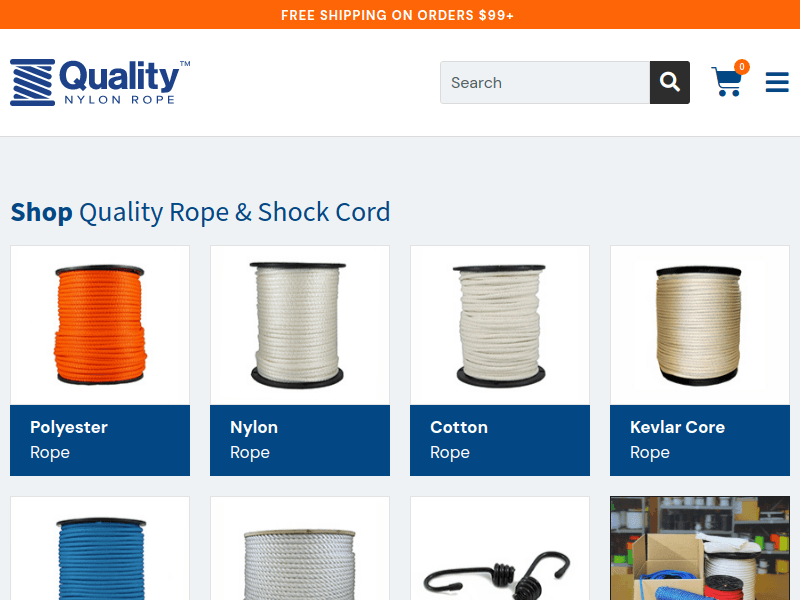Image resolution: width=800 pixels, height=600 pixels.
Task: Click into the Search input field
Action: pos(545,83)
